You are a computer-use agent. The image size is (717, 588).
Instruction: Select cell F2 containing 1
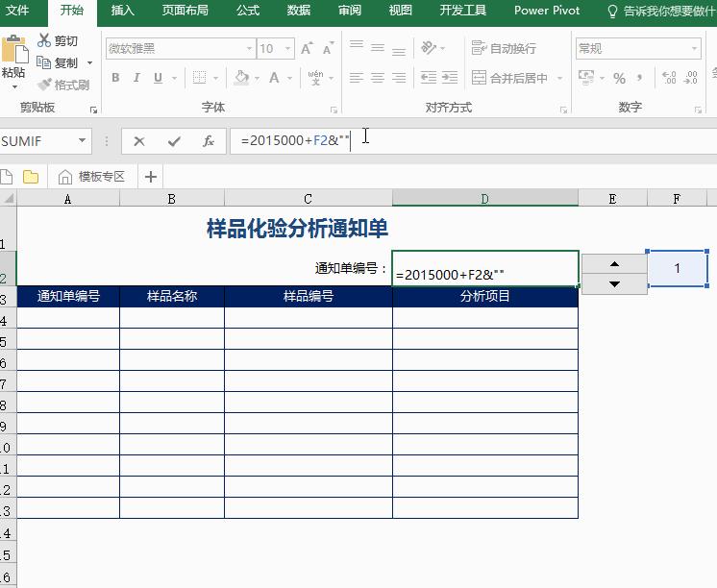678,268
